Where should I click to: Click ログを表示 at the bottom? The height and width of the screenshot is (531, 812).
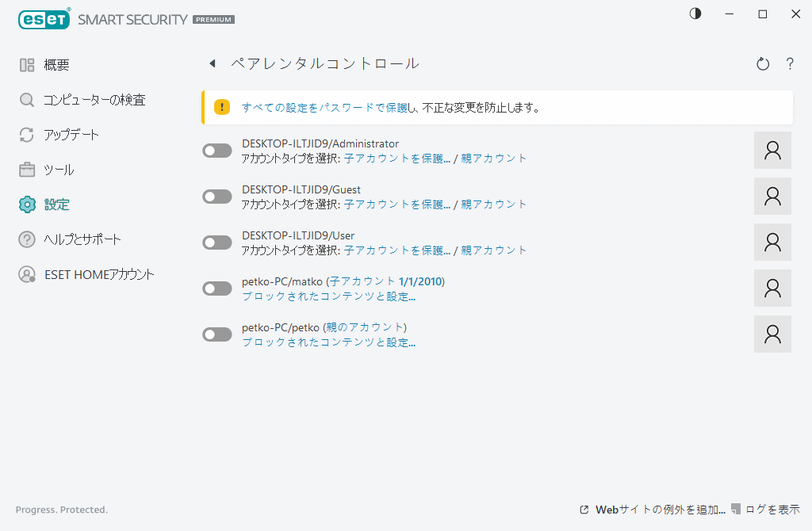coord(769,510)
